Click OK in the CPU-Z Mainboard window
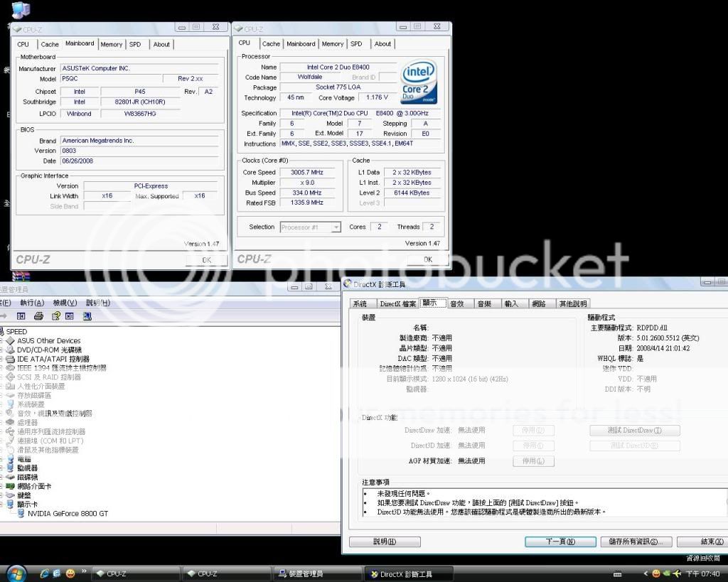This screenshot has width=728, height=582. [x=207, y=260]
